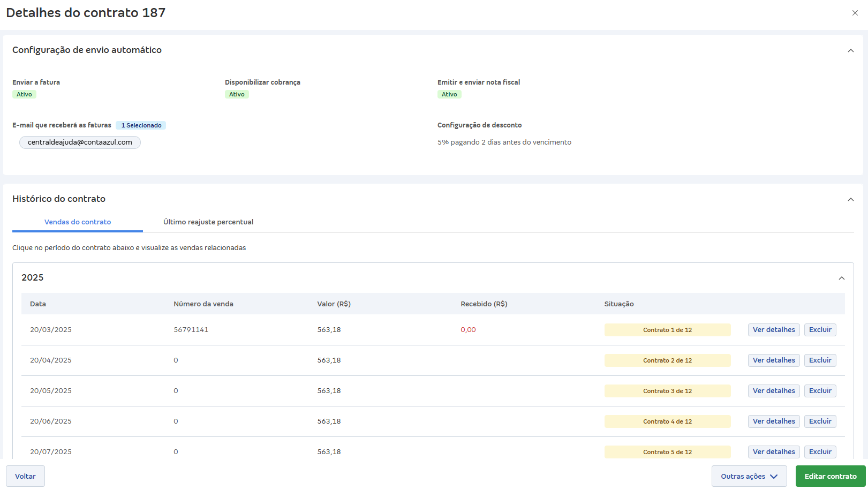Image resolution: width=868 pixels, height=490 pixels.
Task: Click the 2025 period heading
Action: [x=33, y=277]
